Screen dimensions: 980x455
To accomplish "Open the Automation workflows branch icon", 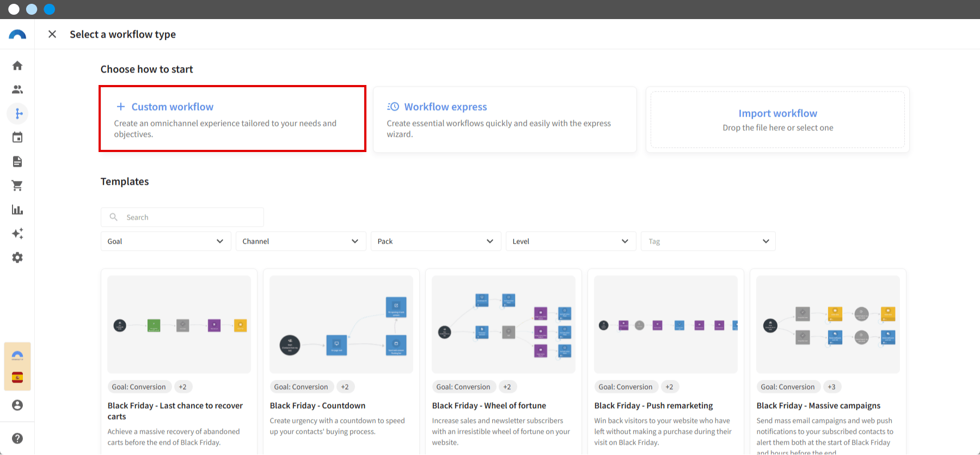I will point(18,113).
